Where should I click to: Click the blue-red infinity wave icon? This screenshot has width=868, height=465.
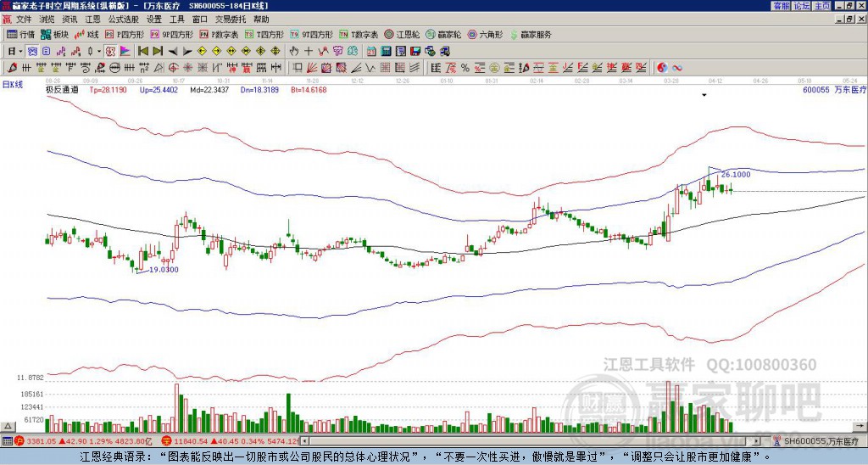[x=676, y=68]
